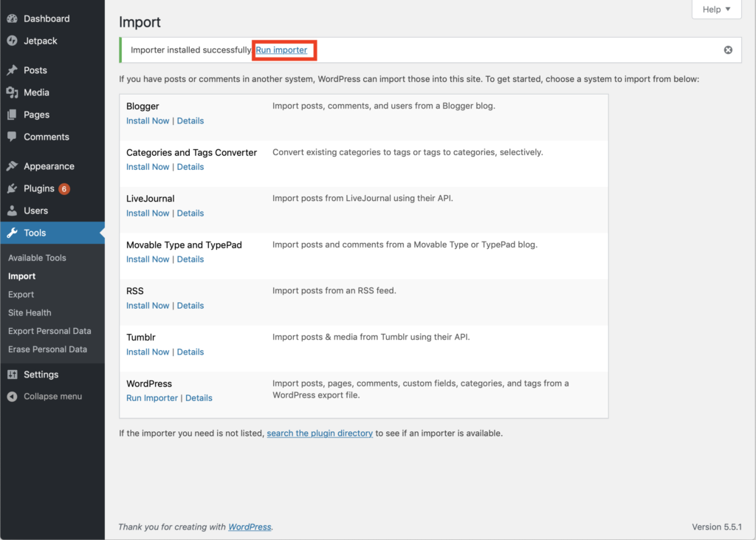Open Available Tools submenu item
This screenshot has width=756, height=540.
(x=37, y=258)
